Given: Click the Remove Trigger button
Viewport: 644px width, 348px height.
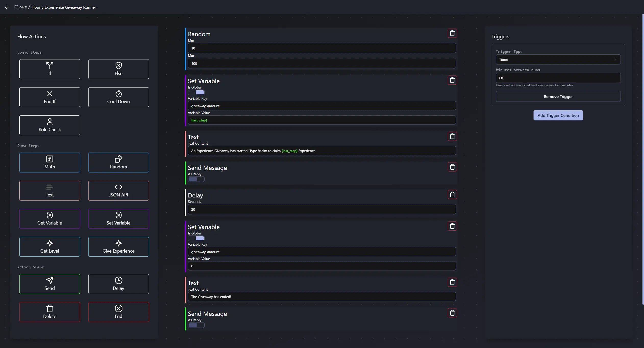Looking at the screenshot, I should coord(558,97).
